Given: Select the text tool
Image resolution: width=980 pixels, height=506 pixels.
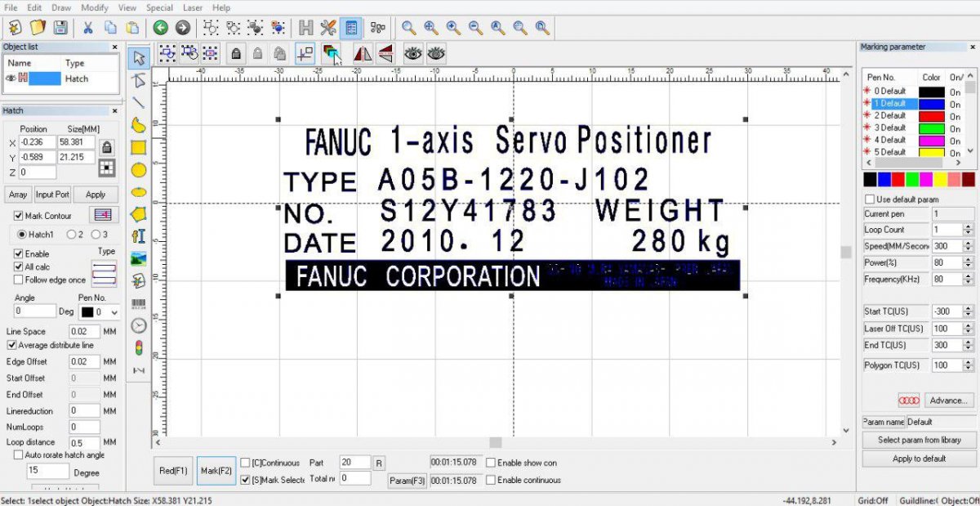Looking at the screenshot, I should coord(139,236).
